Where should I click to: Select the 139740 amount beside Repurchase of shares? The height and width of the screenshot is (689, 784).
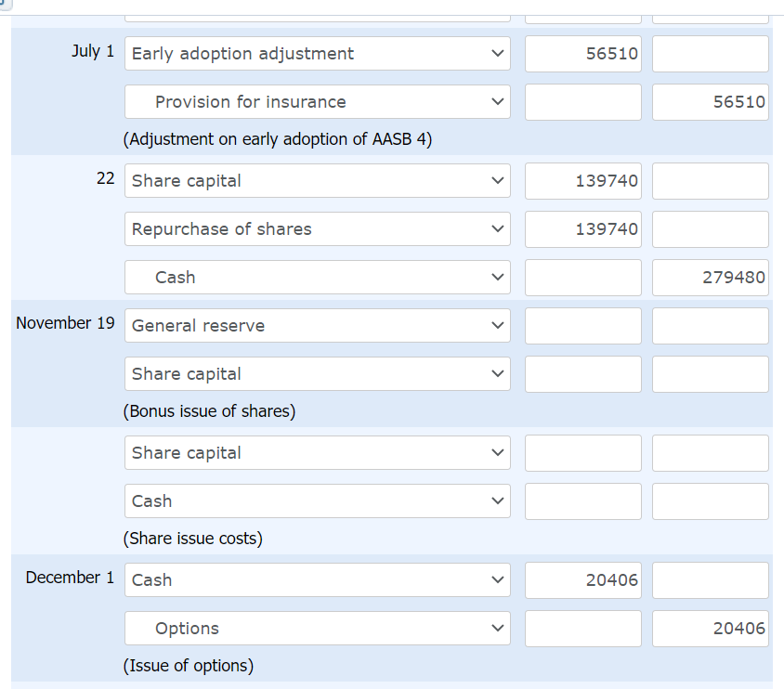[582, 229]
